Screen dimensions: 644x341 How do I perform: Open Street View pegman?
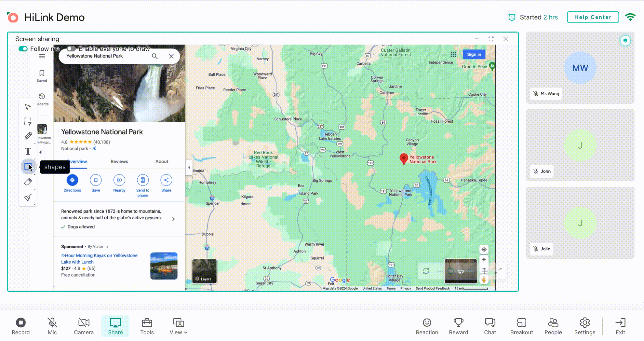coord(484,279)
